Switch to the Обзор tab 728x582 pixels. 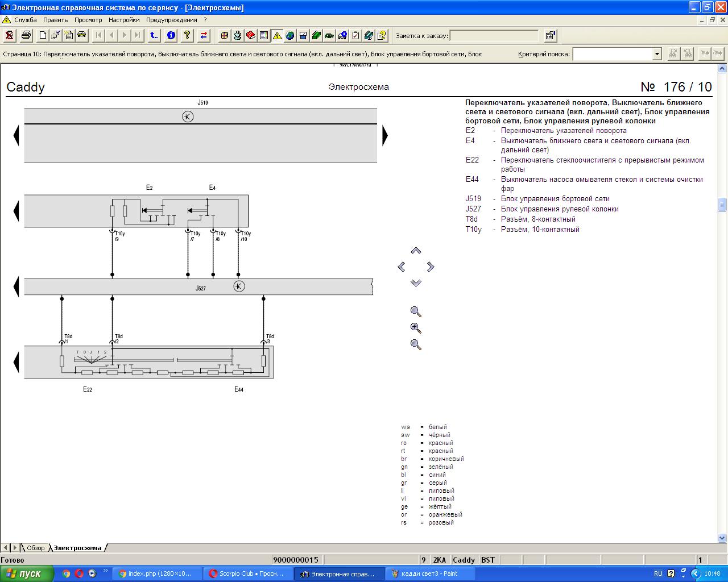(35, 548)
